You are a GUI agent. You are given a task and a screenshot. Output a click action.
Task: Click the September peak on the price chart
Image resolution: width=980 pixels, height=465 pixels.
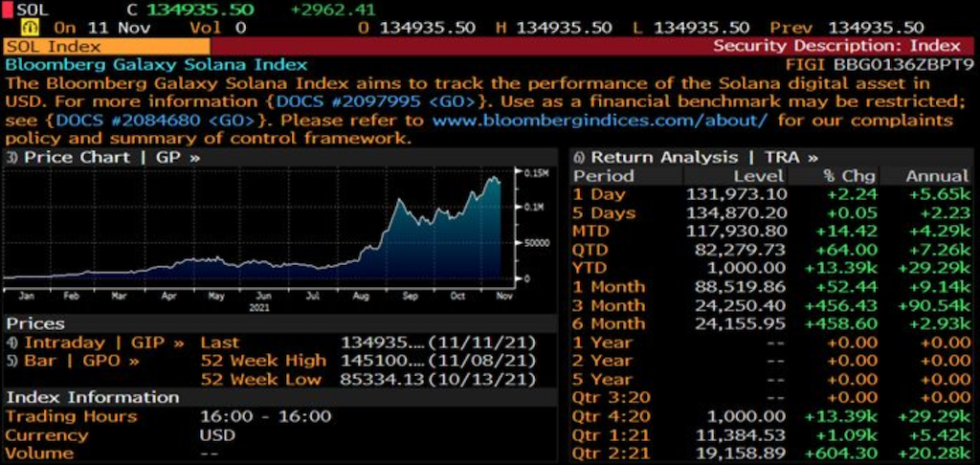(x=399, y=200)
